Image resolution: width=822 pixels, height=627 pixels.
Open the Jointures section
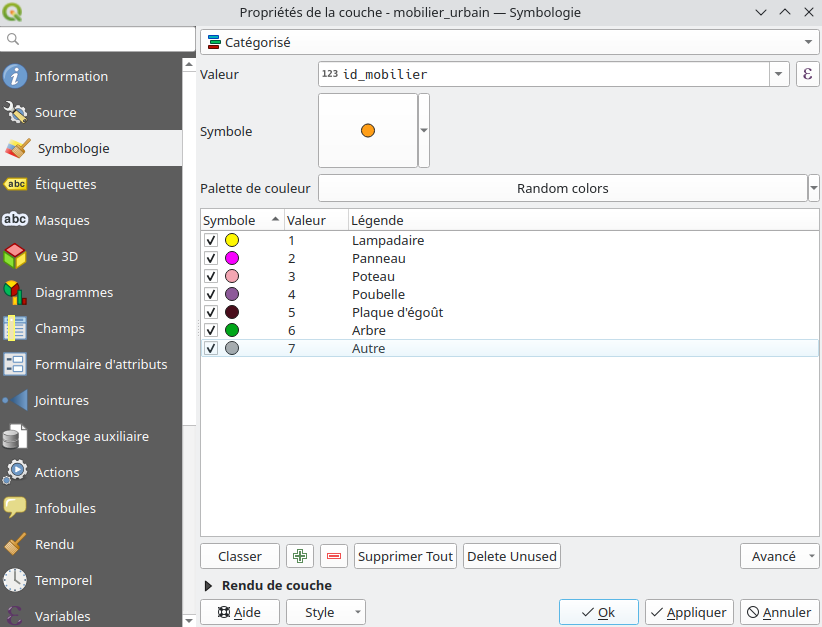point(61,400)
